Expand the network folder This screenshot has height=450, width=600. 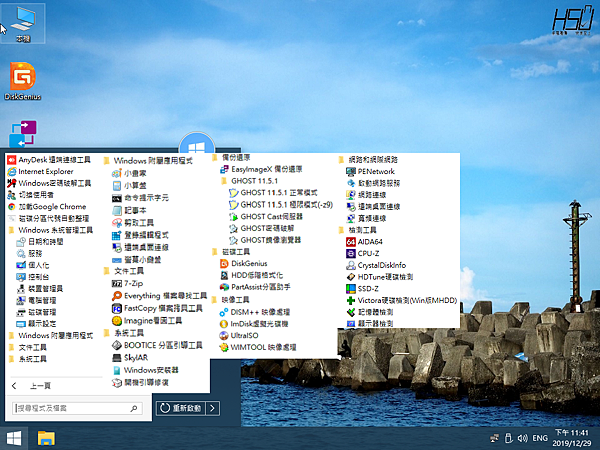[368, 160]
